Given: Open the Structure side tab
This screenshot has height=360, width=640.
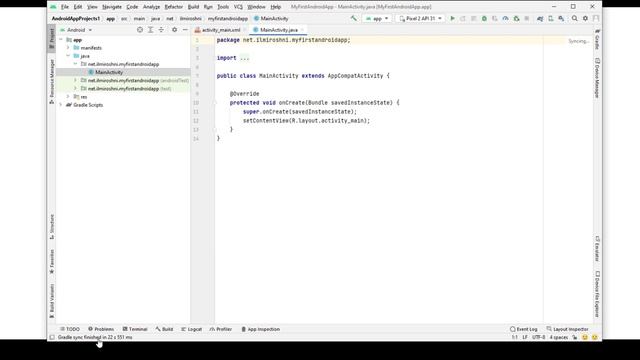Looking at the screenshot, I should tap(52, 227).
